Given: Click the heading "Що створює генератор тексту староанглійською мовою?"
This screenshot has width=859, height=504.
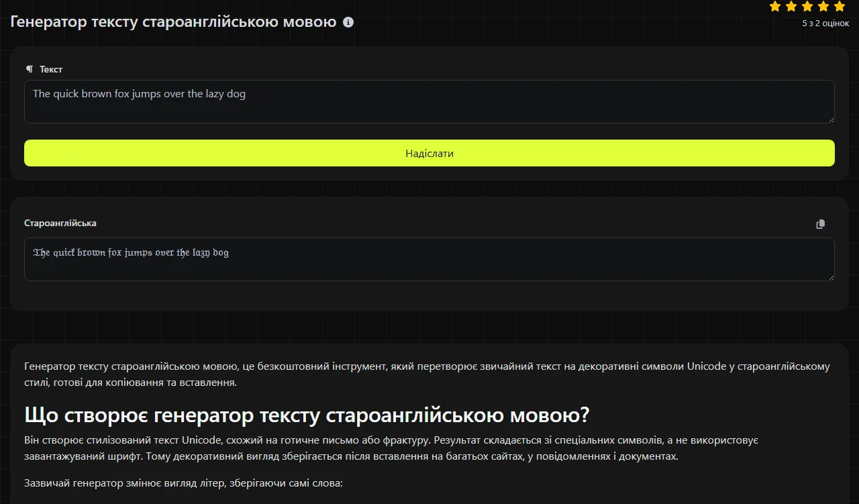Looking at the screenshot, I should (307, 415).
